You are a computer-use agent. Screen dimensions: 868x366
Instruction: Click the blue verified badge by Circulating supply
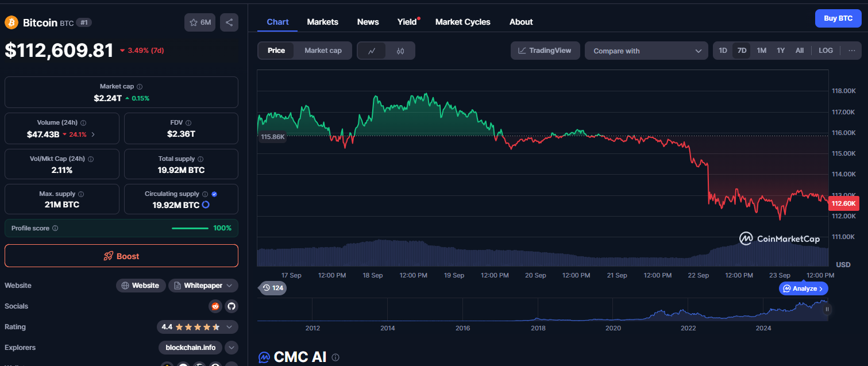(x=214, y=194)
